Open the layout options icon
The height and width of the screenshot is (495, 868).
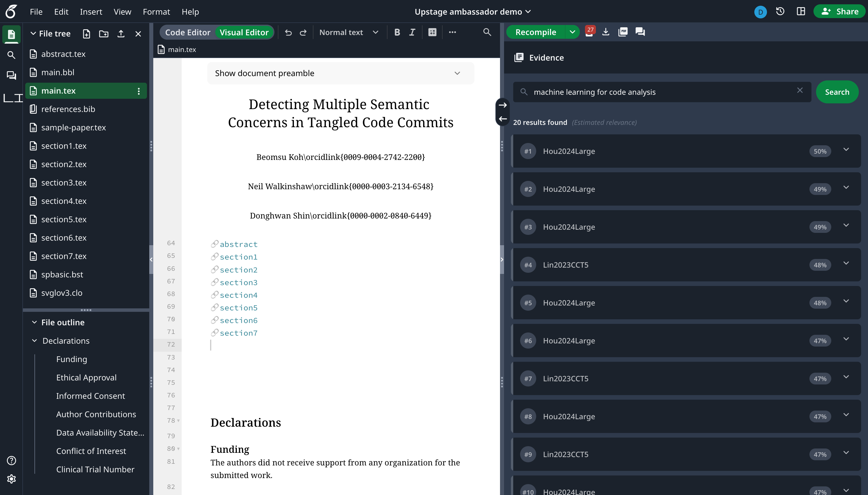click(801, 11)
